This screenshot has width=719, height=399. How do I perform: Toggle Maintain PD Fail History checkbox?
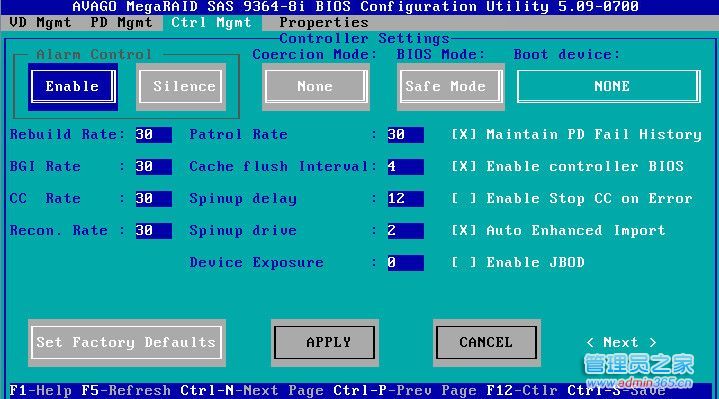pos(464,134)
